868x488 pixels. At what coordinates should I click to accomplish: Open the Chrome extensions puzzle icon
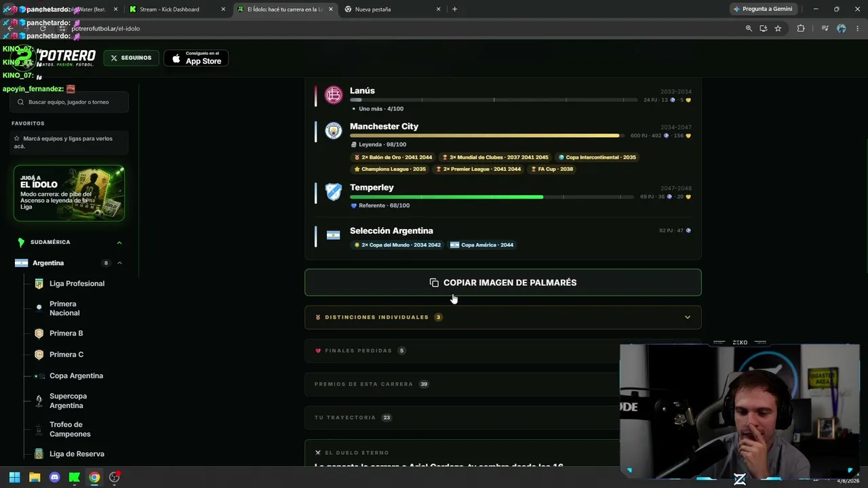(801, 28)
